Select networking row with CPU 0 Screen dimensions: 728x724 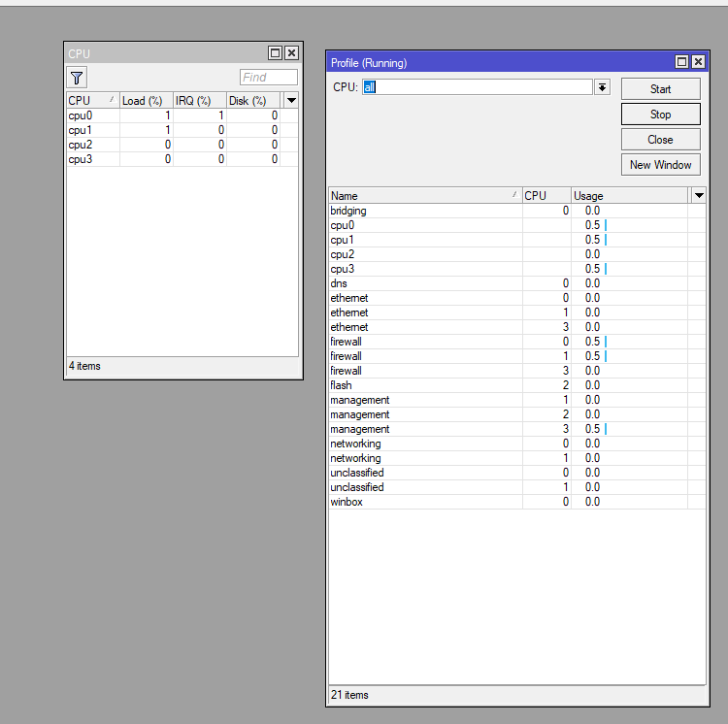coord(517,444)
